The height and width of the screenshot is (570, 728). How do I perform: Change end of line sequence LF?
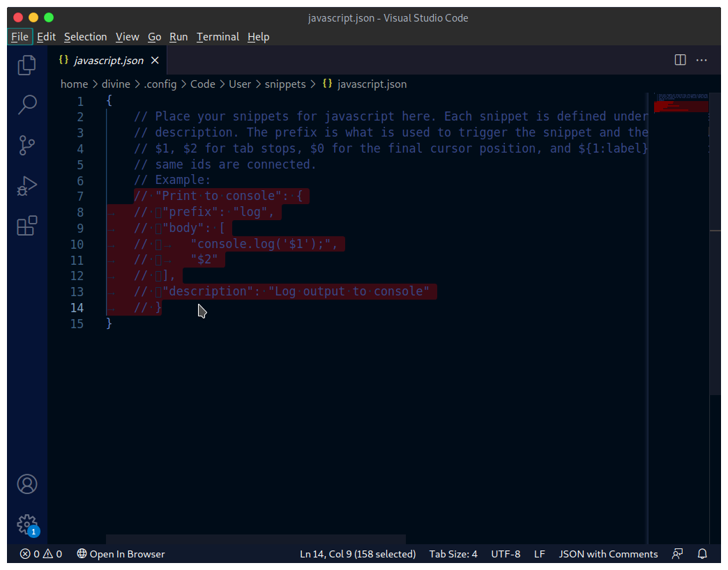[x=539, y=554]
